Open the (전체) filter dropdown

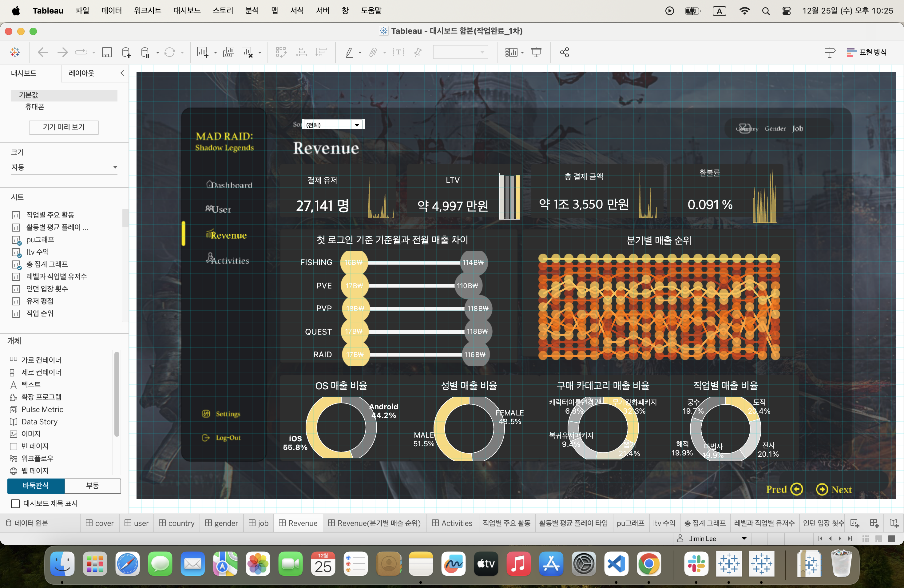[x=333, y=125]
